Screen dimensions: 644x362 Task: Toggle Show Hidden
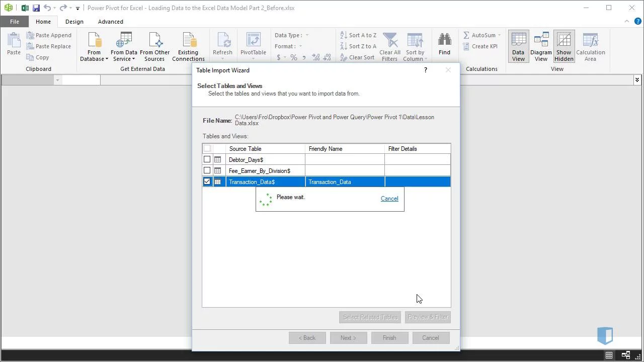point(564,47)
